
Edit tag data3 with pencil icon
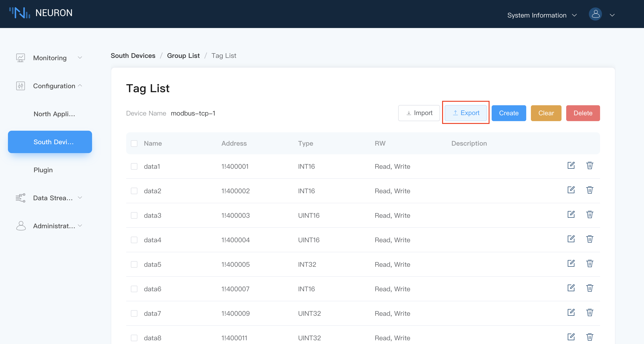[571, 214]
